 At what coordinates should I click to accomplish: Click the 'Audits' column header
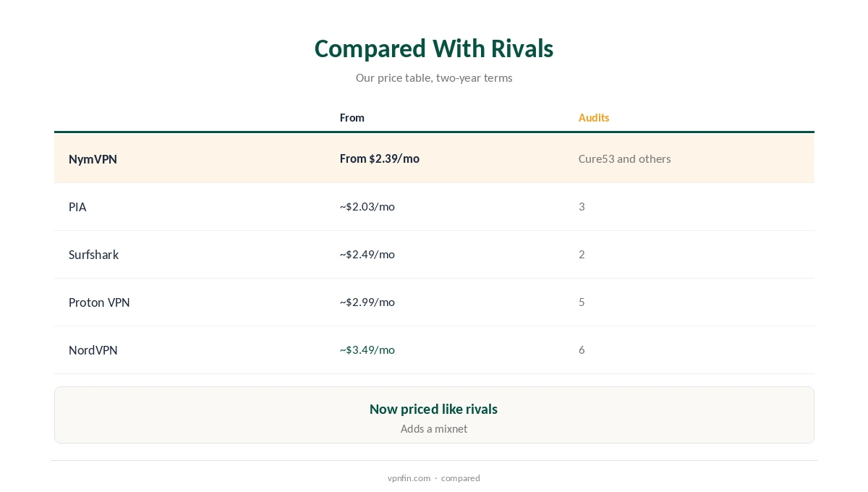click(594, 117)
